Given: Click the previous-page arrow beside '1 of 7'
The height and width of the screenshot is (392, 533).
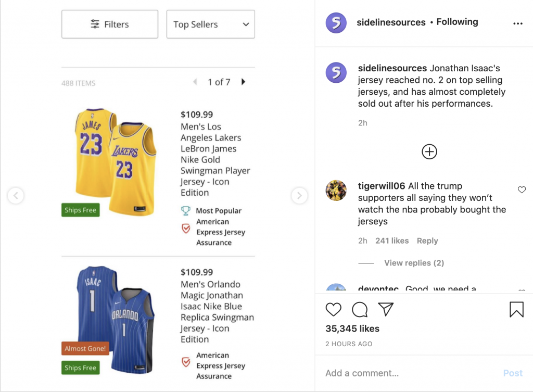Looking at the screenshot, I should [195, 82].
